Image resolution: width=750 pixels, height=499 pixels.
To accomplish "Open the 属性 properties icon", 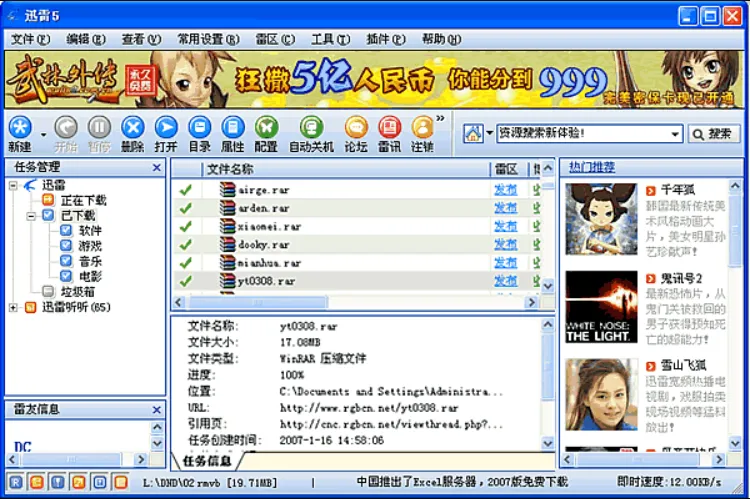I will (x=233, y=128).
